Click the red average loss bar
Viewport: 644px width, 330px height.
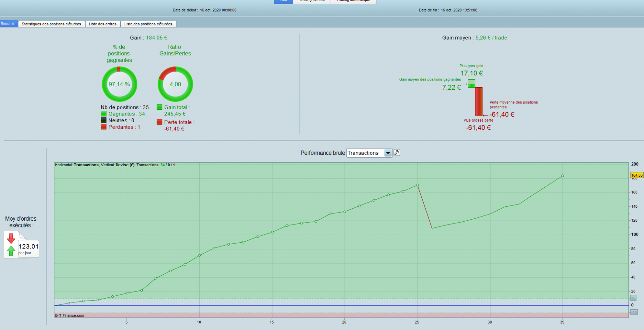click(479, 101)
